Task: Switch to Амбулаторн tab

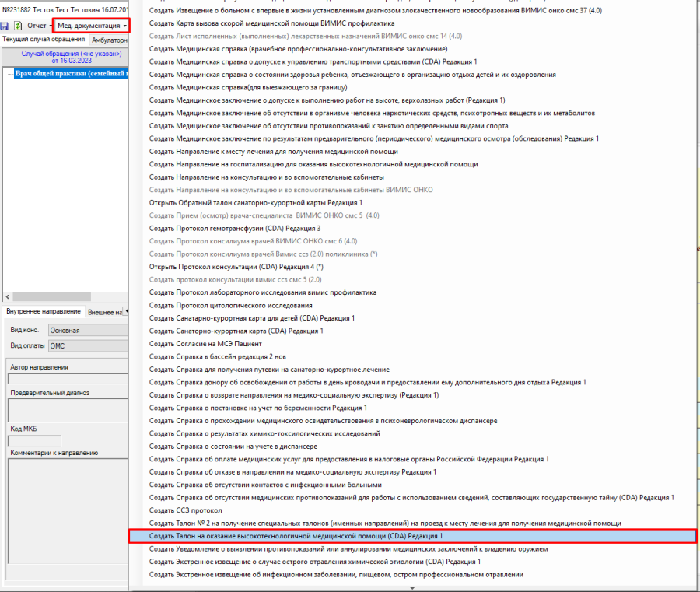Action: click(x=109, y=40)
